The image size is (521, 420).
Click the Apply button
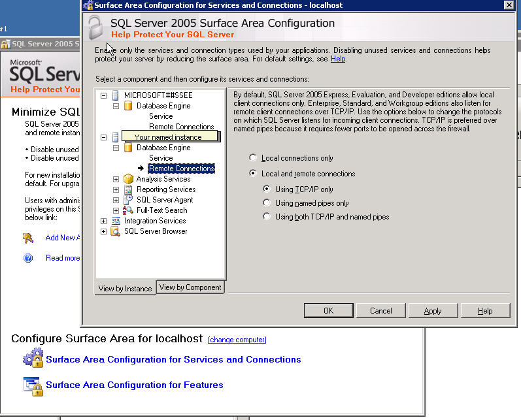coord(433,310)
